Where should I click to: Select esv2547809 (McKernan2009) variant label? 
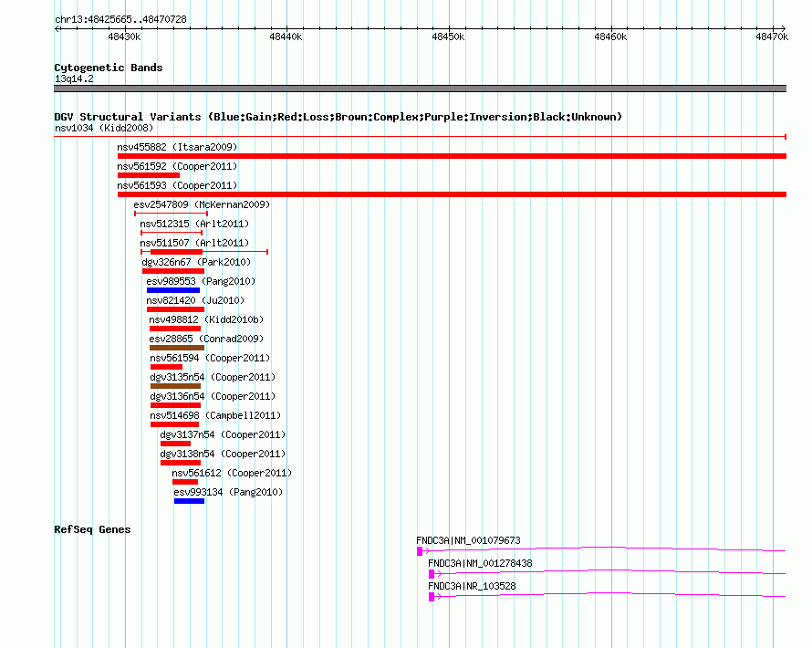[202, 204]
